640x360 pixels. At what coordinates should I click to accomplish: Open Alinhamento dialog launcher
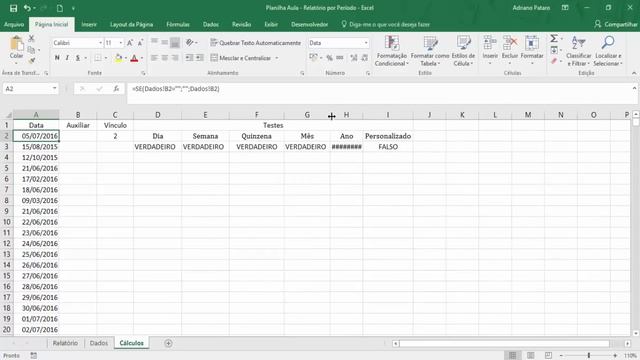[x=302, y=73]
